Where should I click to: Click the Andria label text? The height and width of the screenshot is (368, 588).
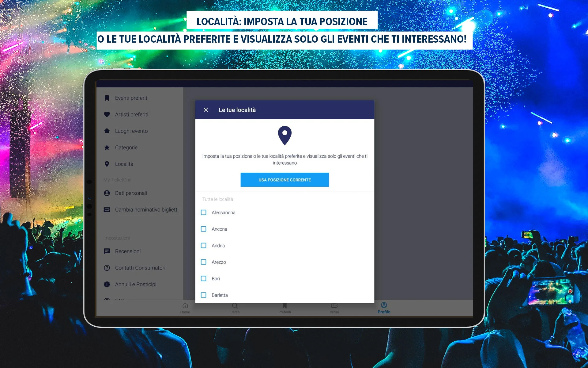(218, 246)
